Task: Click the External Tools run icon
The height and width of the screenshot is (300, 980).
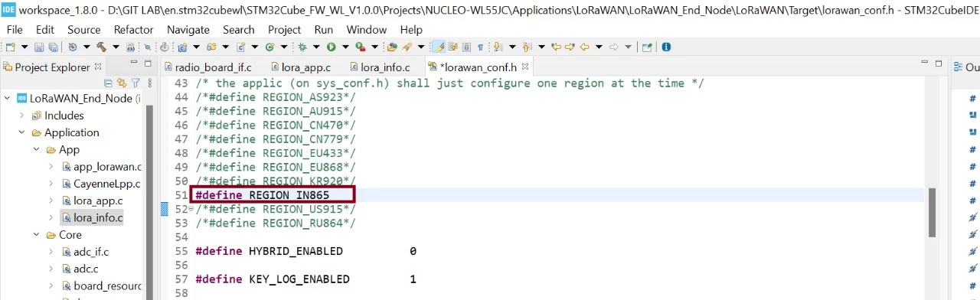Action: click(360, 47)
